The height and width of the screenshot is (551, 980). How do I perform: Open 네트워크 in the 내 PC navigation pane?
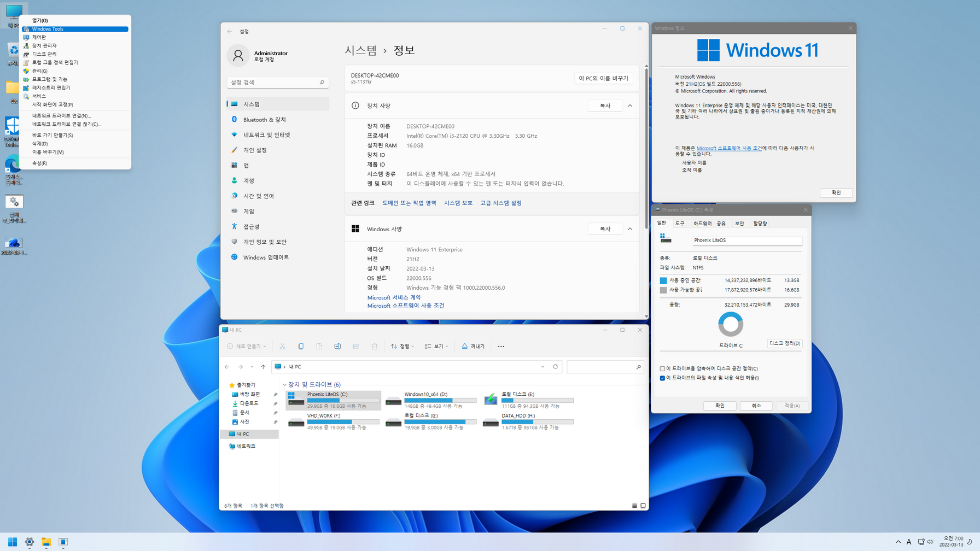pyautogui.click(x=246, y=446)
